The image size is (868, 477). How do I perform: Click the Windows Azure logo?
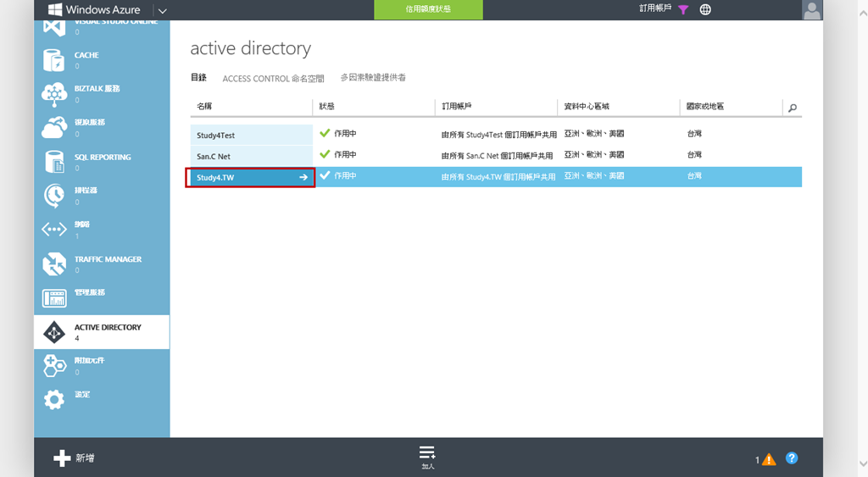click(94, 9)
